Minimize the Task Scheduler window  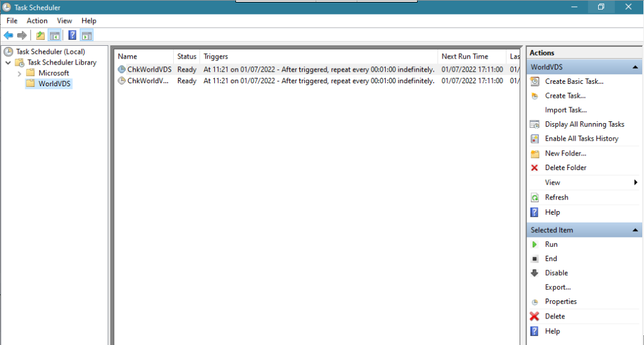coord(574,7)
